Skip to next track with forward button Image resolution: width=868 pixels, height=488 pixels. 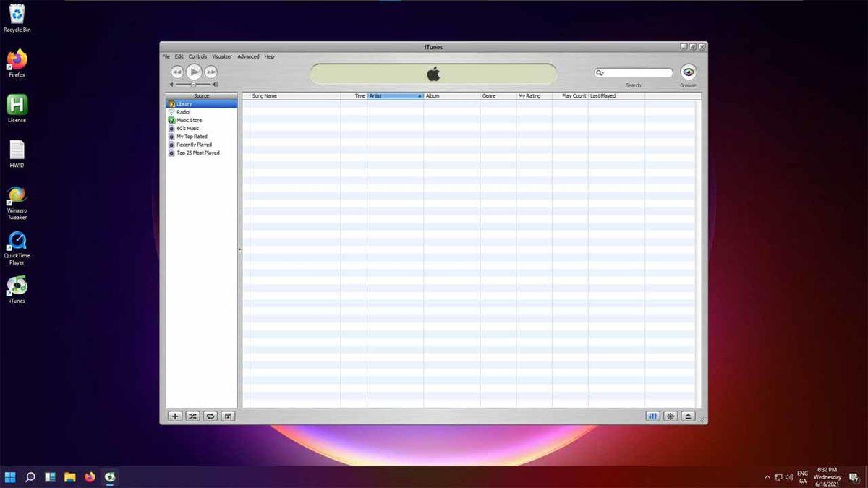210,72
